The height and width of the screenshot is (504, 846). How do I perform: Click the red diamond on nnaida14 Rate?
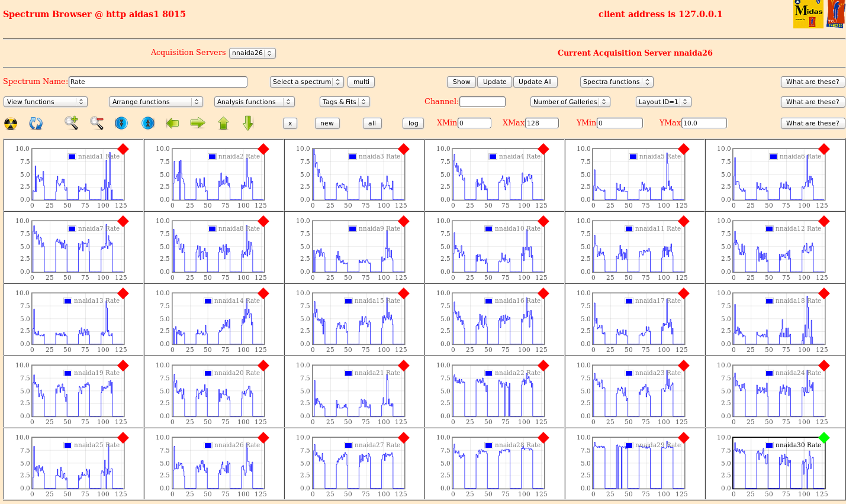[x=263, y=293]
